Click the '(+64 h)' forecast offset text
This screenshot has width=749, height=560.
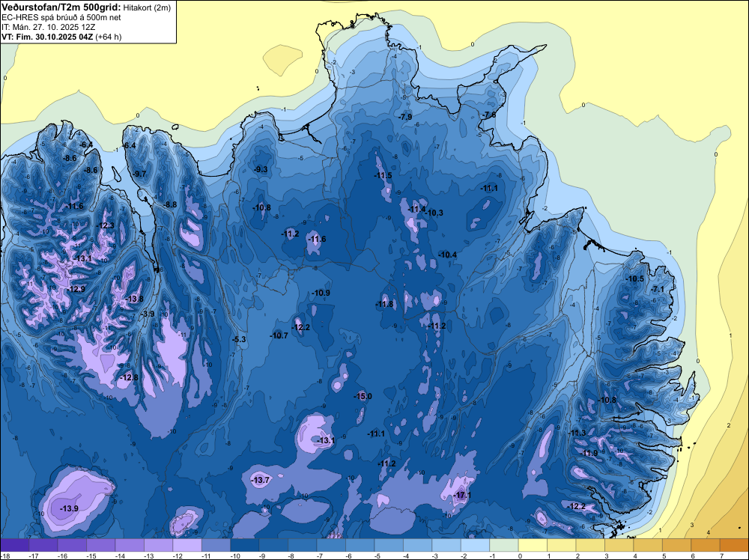(x=109, y=37)
